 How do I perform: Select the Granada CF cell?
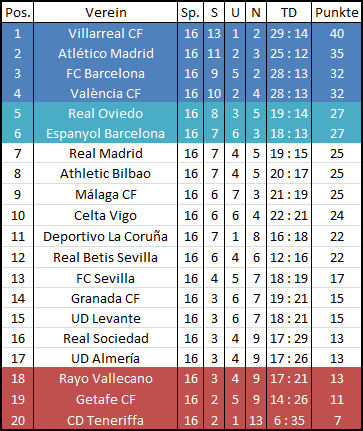[106, 298]
